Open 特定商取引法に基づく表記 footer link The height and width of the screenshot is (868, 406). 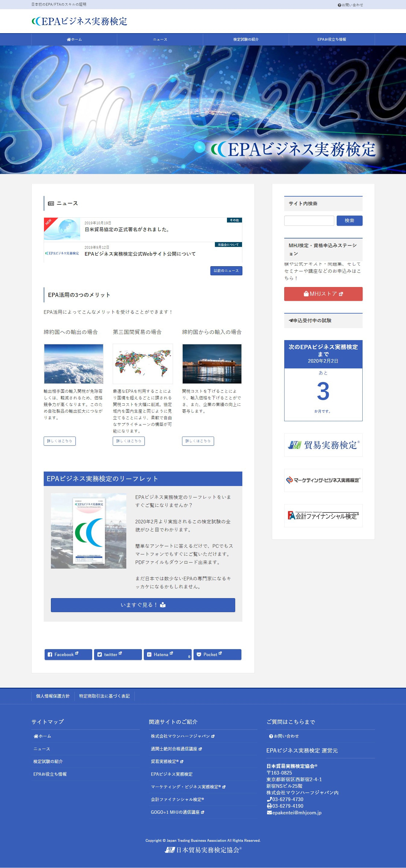coord(105,696)
